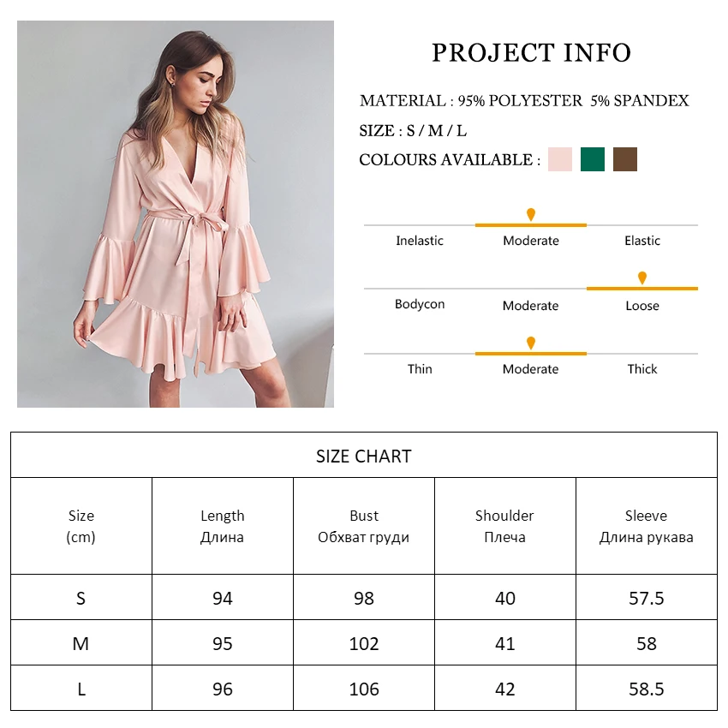728x728 pixels.
Task: Click the pink colour swatch
Action: pyautogui.click(x=560, y=159)
